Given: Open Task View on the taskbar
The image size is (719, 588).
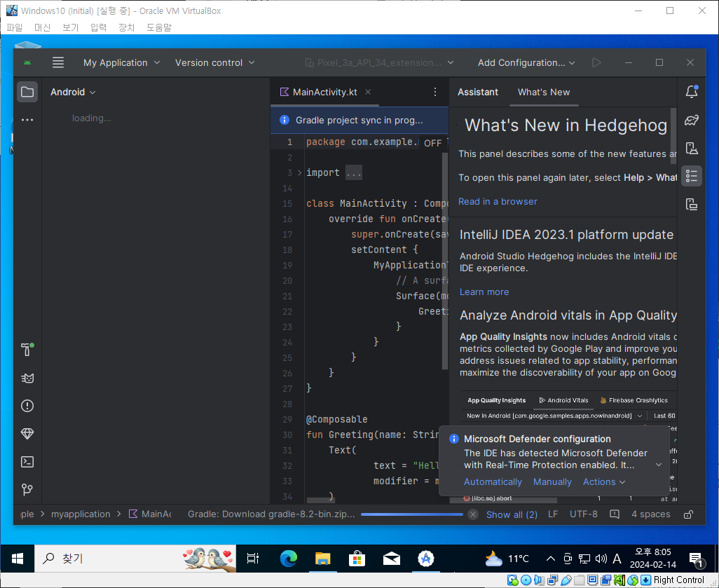Looking at the screenshot, I should [253, 558].
